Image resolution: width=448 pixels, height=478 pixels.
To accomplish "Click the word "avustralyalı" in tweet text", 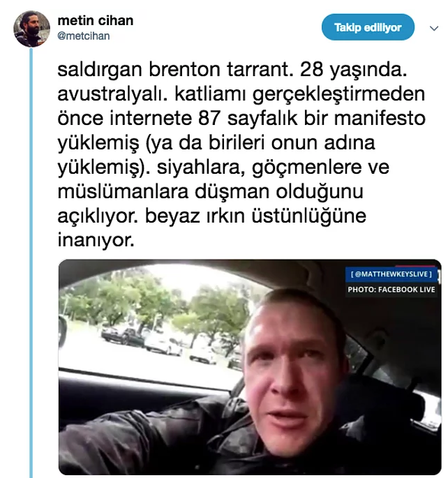I will point(113,95).
